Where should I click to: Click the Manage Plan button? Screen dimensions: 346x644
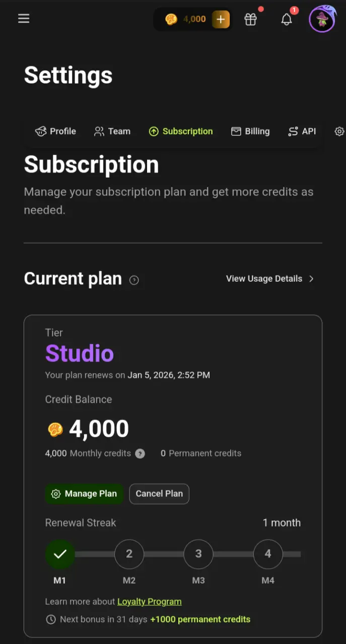click(84, 494)
